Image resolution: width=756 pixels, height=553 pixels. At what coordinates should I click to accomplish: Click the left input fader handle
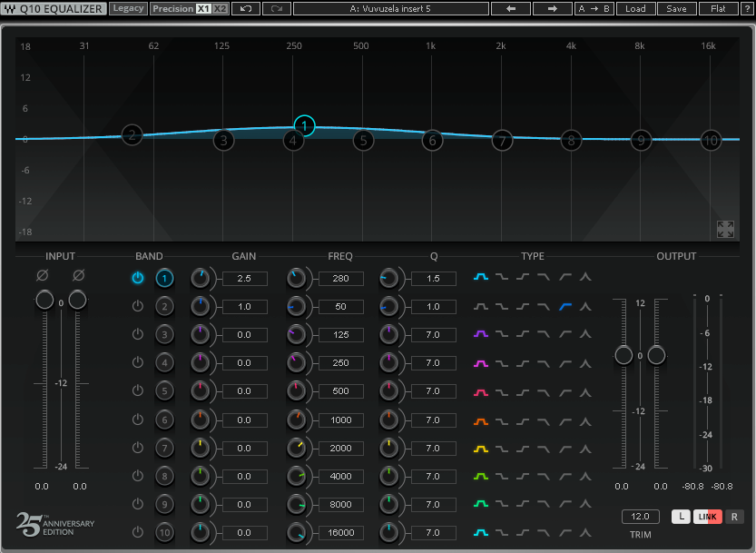44,300
